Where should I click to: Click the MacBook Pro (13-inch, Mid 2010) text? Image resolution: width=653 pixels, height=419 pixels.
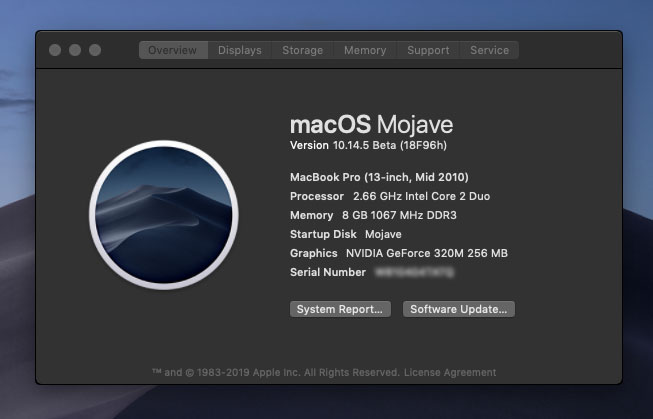[x=379, y=177]
